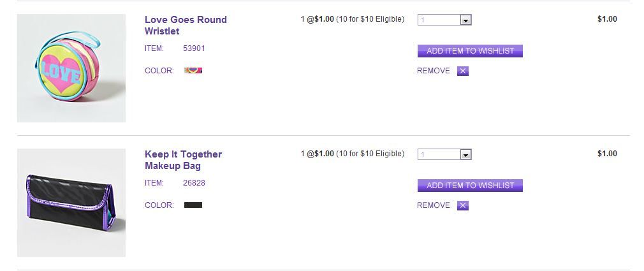The width and height of the screenshot is (644, 271).
Task: Click the Wristlet's 10 for $10 Eligible text
Action: click(x=370, y=19)
